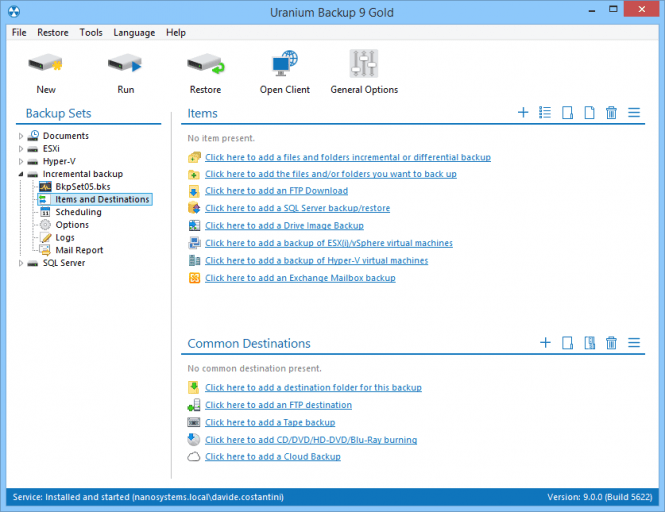
Task: Click the Version 9.0.0 (Build 5622) text
Action: (600, 497)
